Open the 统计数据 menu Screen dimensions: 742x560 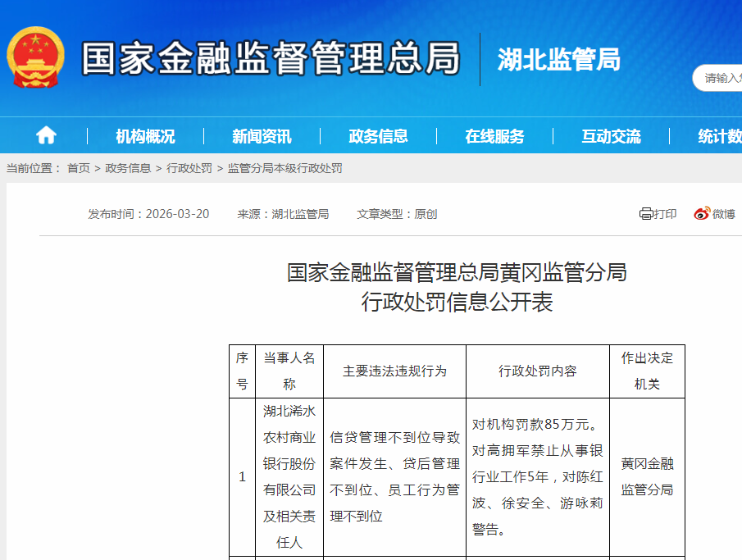pos(722,135)
